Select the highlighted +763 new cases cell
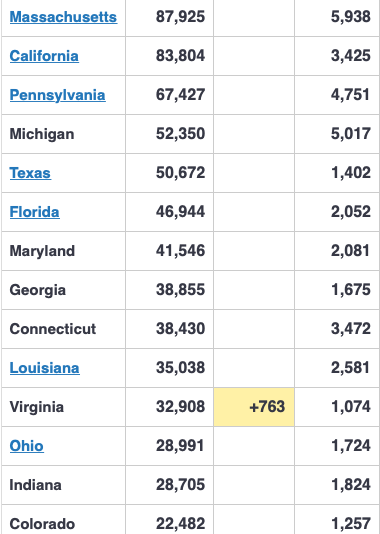Image resolution: width=380 pixels, height=534 pixels. tap(254, 407)
